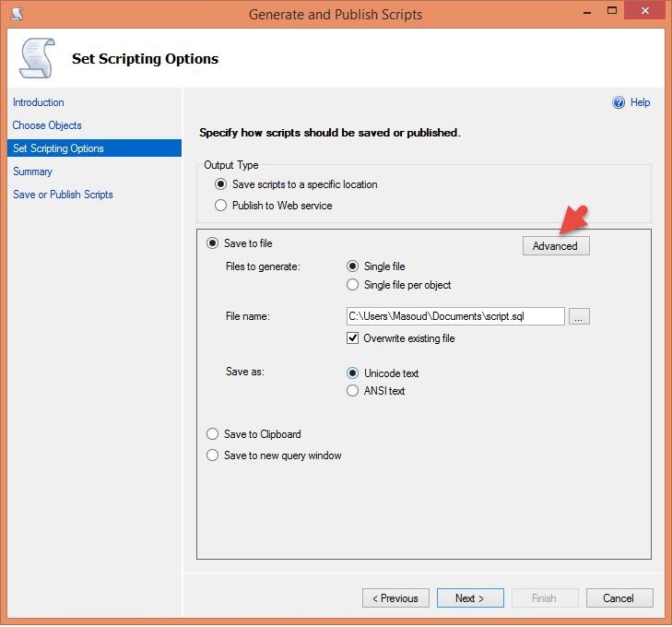Image resolution: width=672 pixels, height=627 pixels.
Task: Click into the File name path field
Action: pos(455,316)
